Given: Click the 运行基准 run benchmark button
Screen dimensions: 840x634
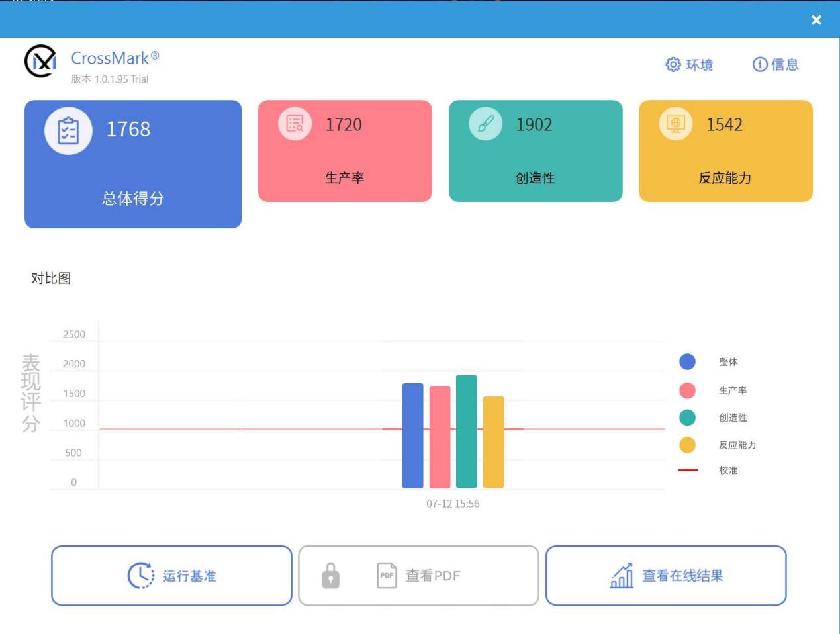Looking at the screenshot, I should [171, 576].
